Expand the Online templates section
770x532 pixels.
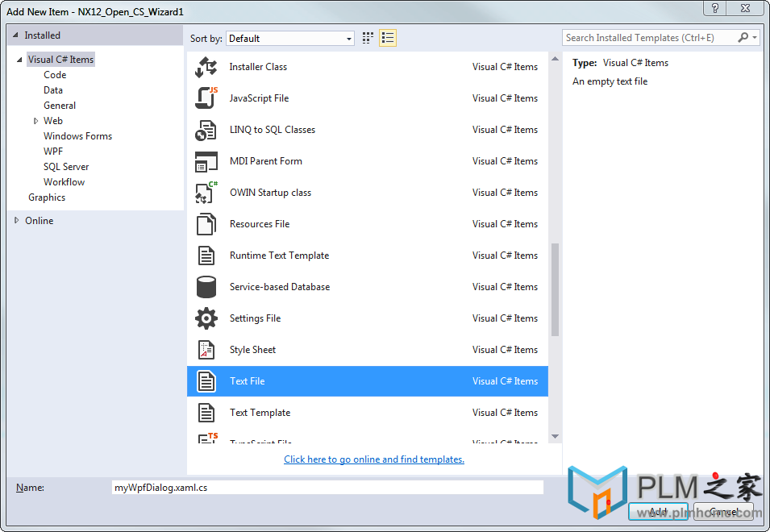[17, 220]
